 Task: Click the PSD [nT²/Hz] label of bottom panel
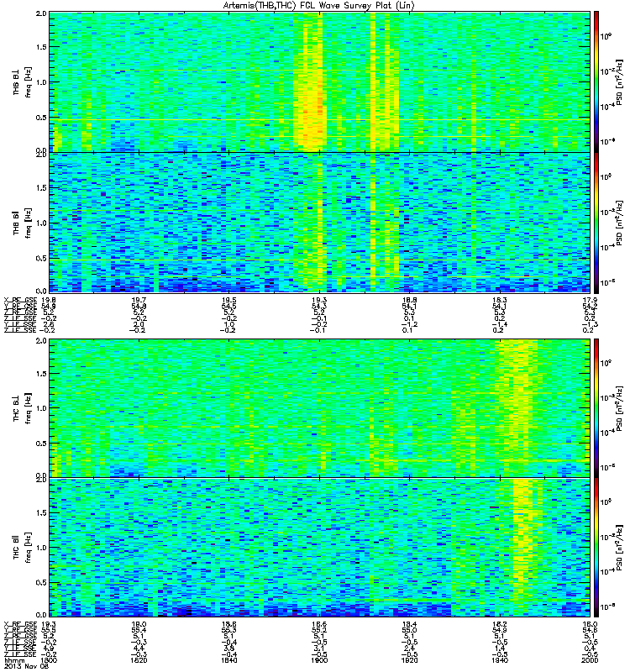tap(619, 548)
